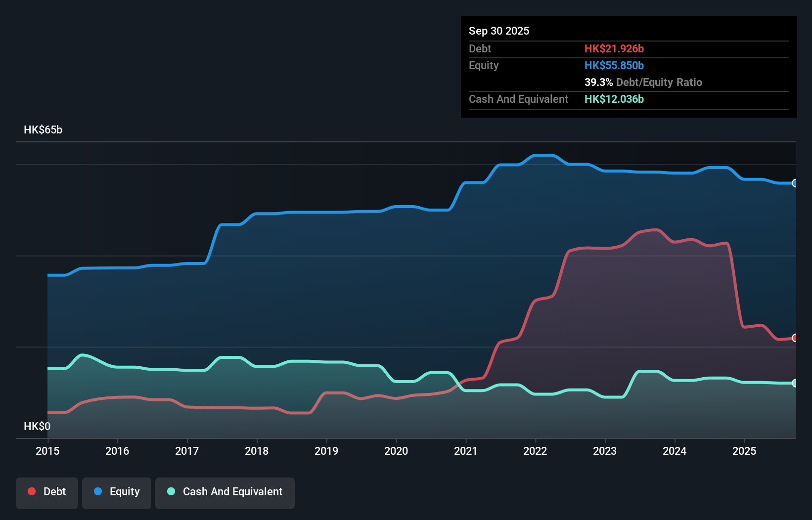812x520 pixels.
Task: Toggle the Equity series legend button
Action: 117,493
